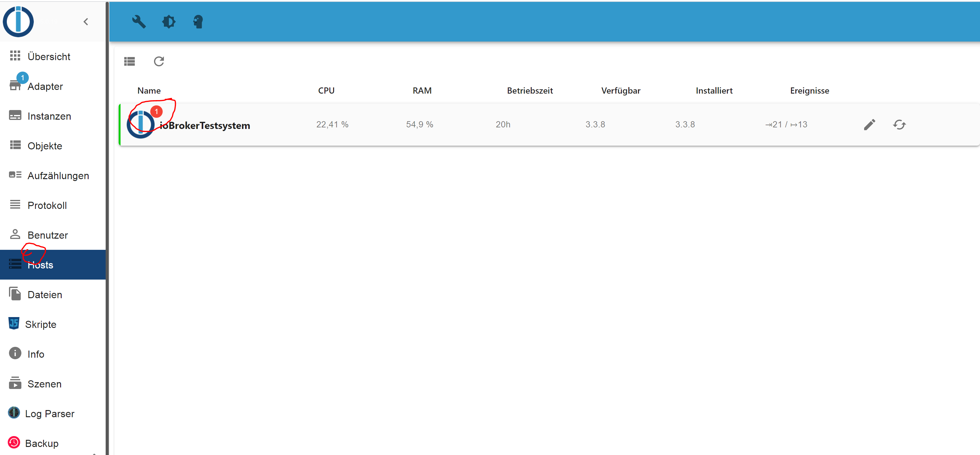Open the Protokoll log view

coord(47,205)
